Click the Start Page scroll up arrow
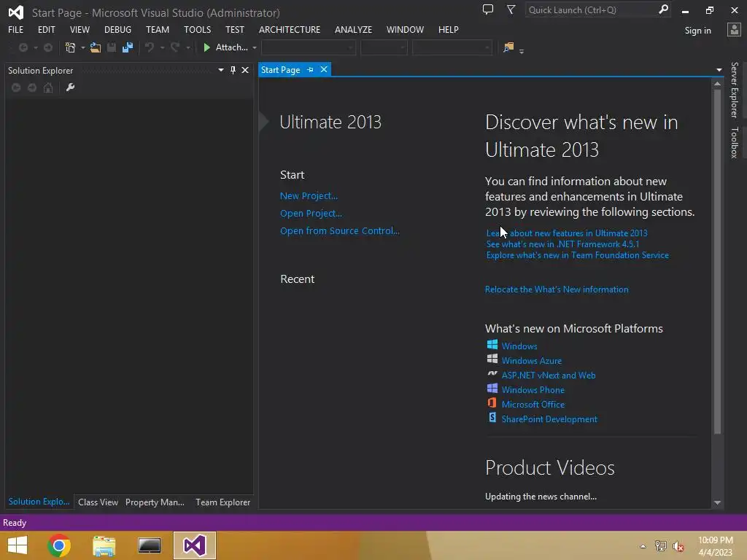The height and width of the screenshot is (560, 747). (x=717, y=83)
